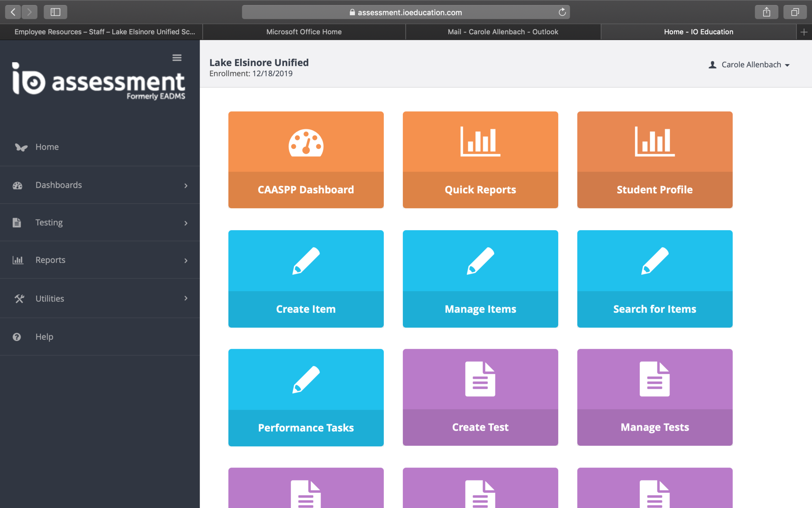Viewport: 812px width, 508px height.
Task: Click the Create Item pencil icon
Action: point(306,261)
